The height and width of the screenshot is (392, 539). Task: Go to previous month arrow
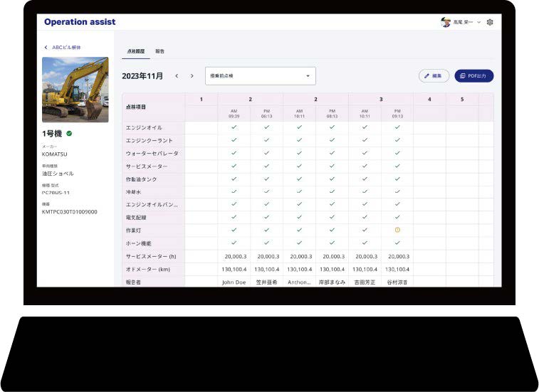click(177, 76)
